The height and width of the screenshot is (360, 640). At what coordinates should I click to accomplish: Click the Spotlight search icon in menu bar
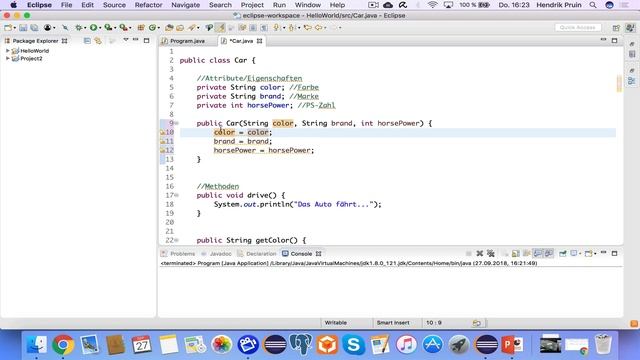click(x=593, y=5)
